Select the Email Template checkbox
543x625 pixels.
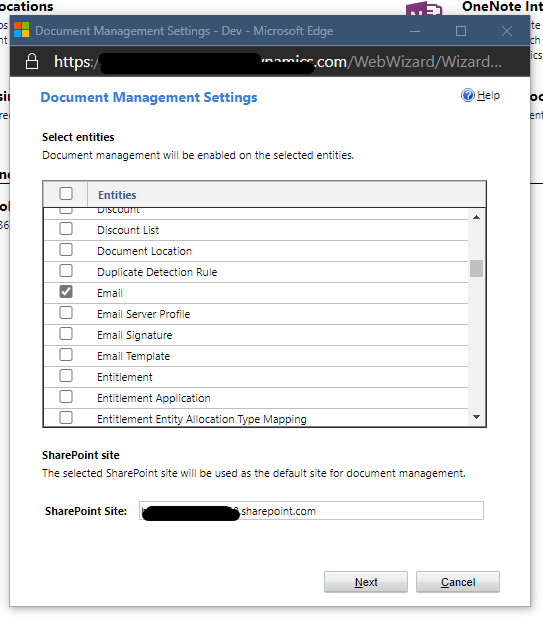[66, 355]
